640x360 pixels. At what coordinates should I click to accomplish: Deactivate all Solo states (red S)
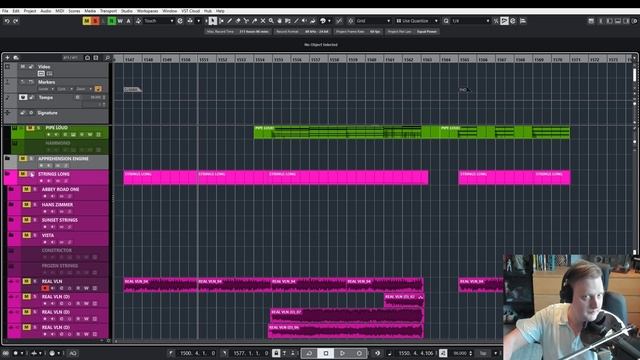point(95,21)
